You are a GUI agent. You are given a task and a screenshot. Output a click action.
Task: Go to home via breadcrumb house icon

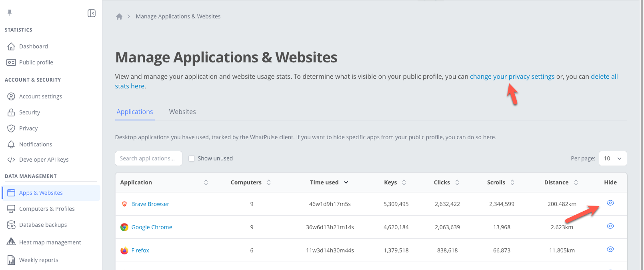[x=119, y=16]
